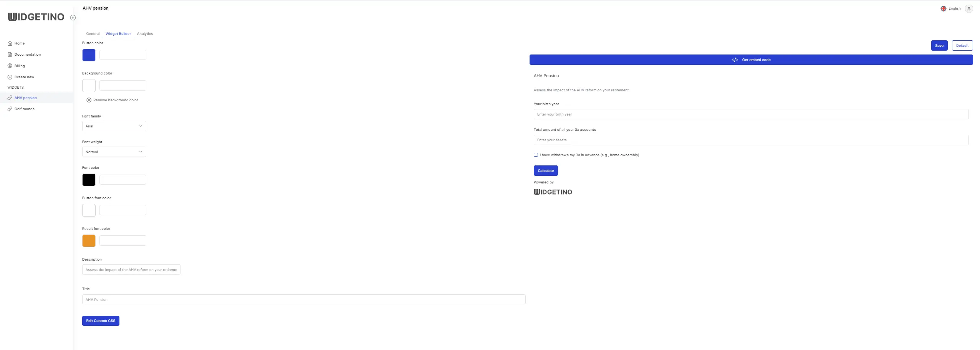The width and height of the screenshot is (980, 350).
Task: Click the Billing dollar icon
Action: [x=10, y=66]
